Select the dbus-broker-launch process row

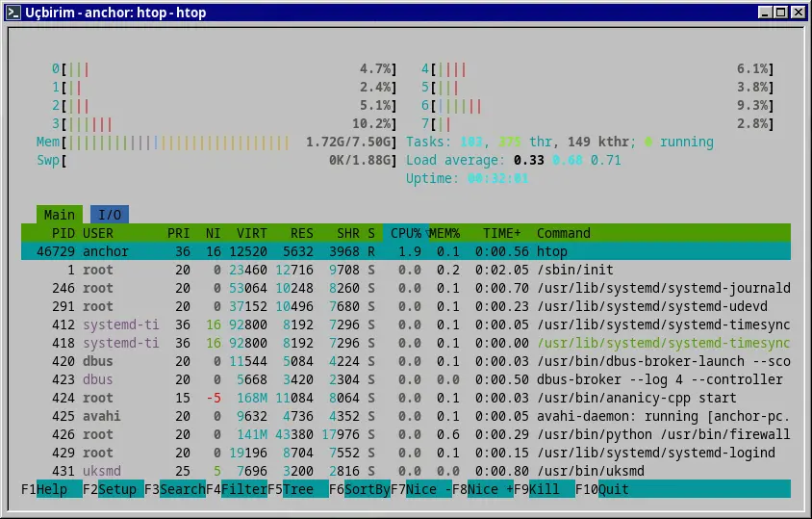[x=406, y=361]
